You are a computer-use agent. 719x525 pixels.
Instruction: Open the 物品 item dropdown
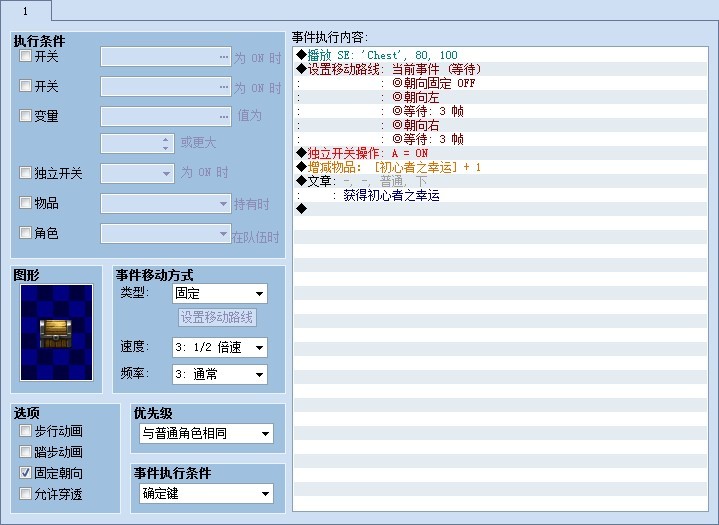click(166, 204)
